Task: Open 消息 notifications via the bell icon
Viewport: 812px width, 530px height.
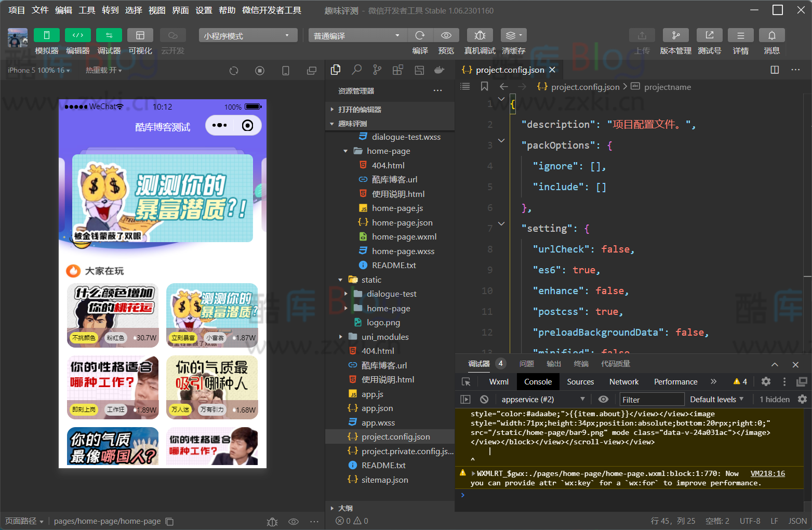Action: [771, 35]
